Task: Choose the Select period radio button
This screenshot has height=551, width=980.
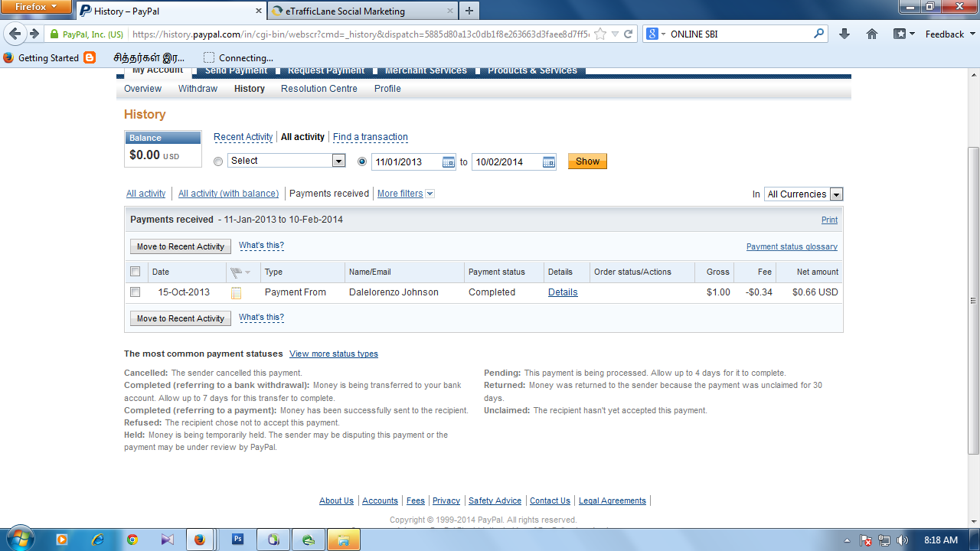Action: 218,161
